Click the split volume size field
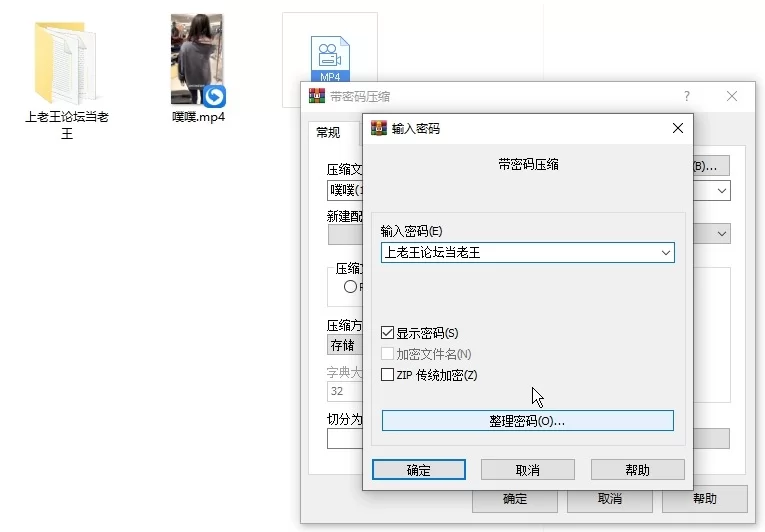This screenshot has height=532, width=765. pyautogui.click(x=345, y=438)
